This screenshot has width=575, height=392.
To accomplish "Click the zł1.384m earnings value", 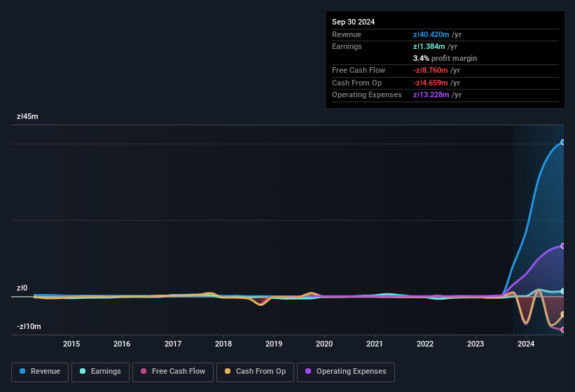I will (x=429, y=46).
